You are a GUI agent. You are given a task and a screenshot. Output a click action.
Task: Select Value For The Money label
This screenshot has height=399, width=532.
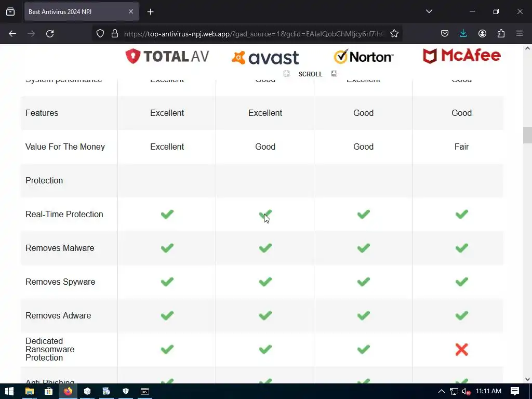(x=65, y=147)
